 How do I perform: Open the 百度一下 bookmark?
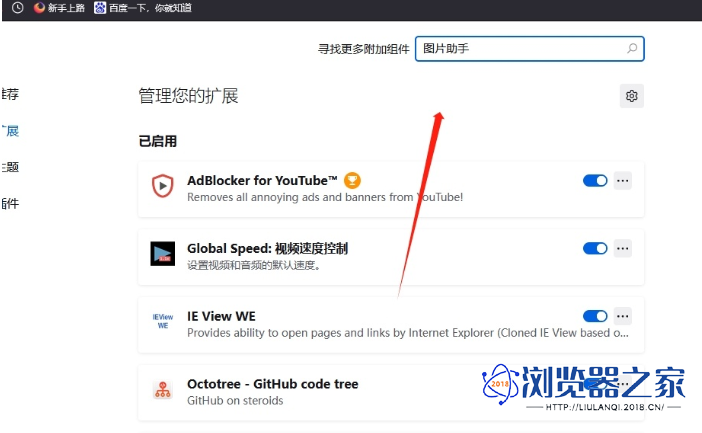(x=143, y=8)
